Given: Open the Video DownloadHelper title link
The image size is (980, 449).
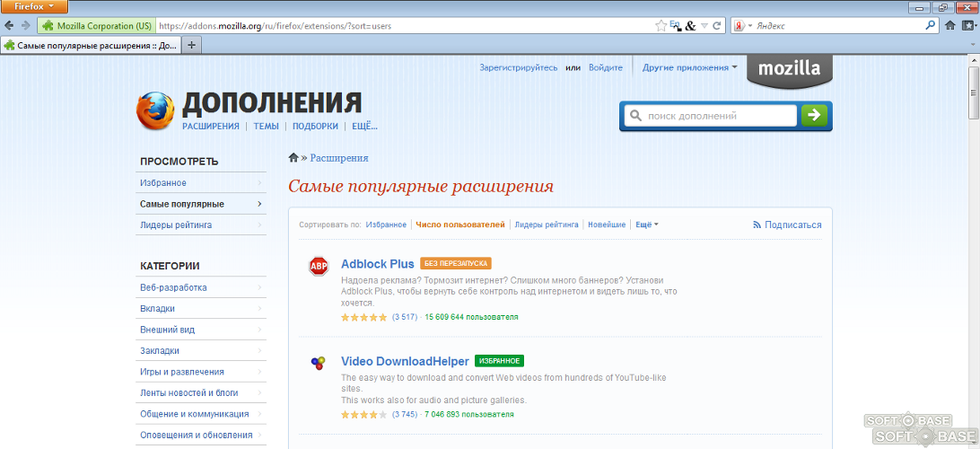Looking at the screenshot, I should (x=405, y=362).
